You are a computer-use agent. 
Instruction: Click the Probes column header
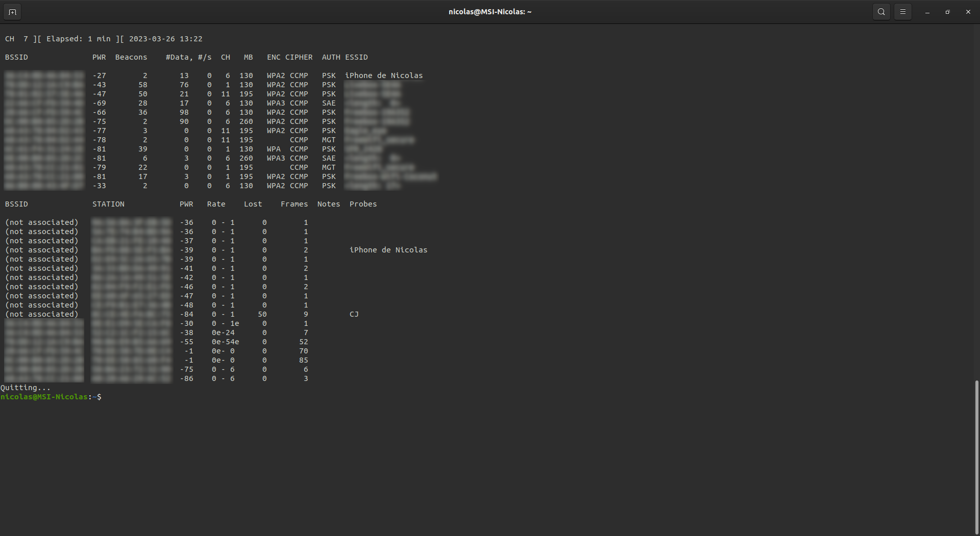point(363,204)
